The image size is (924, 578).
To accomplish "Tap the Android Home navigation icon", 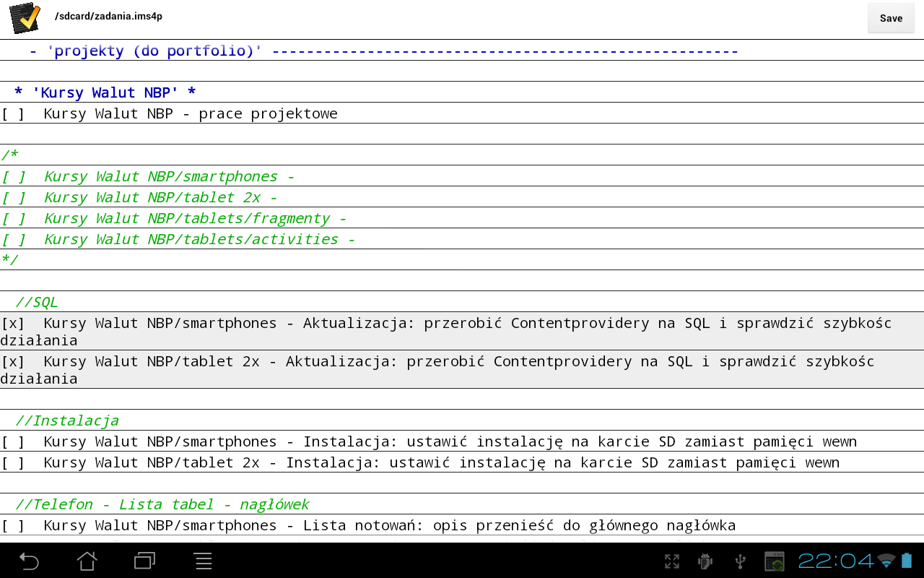I will click(x=87, y=561).
